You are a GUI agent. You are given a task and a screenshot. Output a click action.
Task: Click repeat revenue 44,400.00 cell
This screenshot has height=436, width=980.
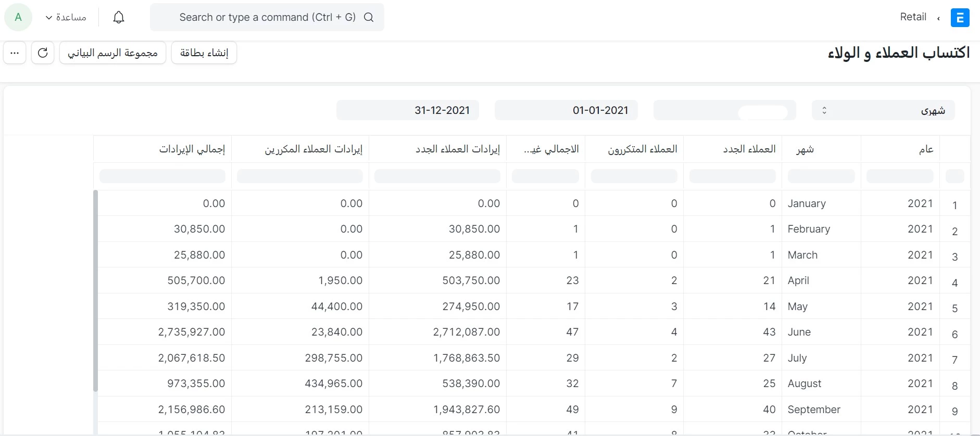coord(300,306)
